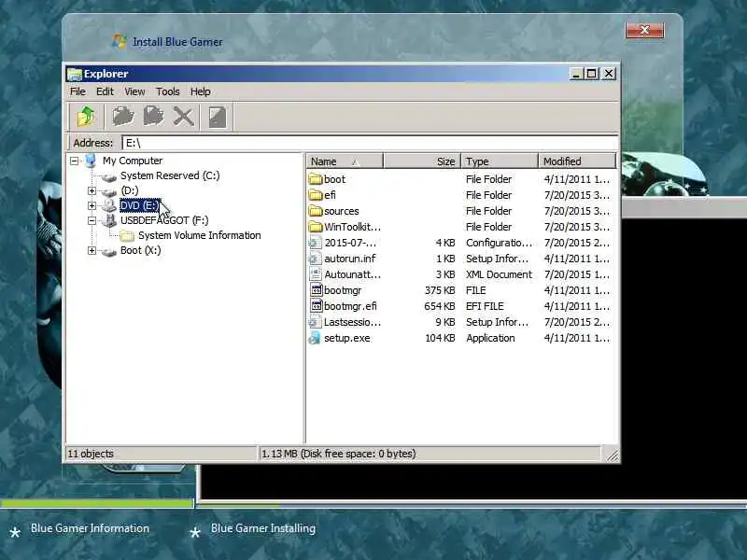Click the System Volume Information folder icon

tap(127, 236)
